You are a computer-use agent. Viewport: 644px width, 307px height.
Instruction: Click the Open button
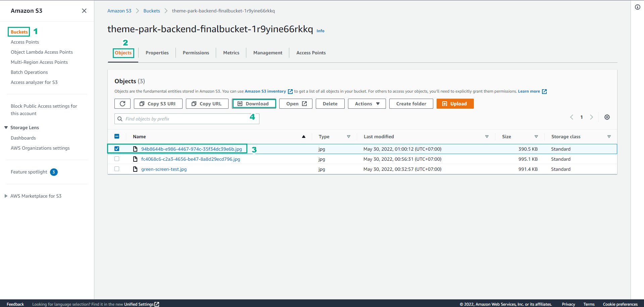pos(296,104)
